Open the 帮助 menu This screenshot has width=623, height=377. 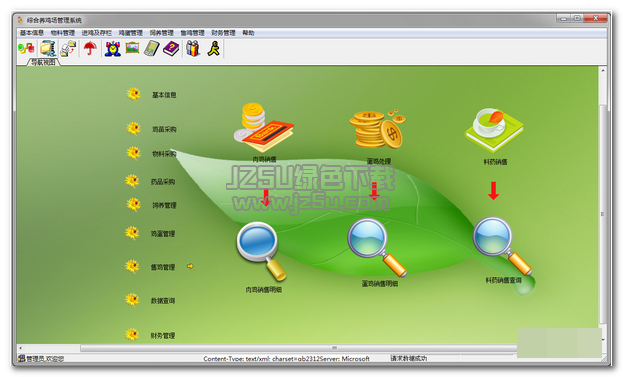pos(248,33)
